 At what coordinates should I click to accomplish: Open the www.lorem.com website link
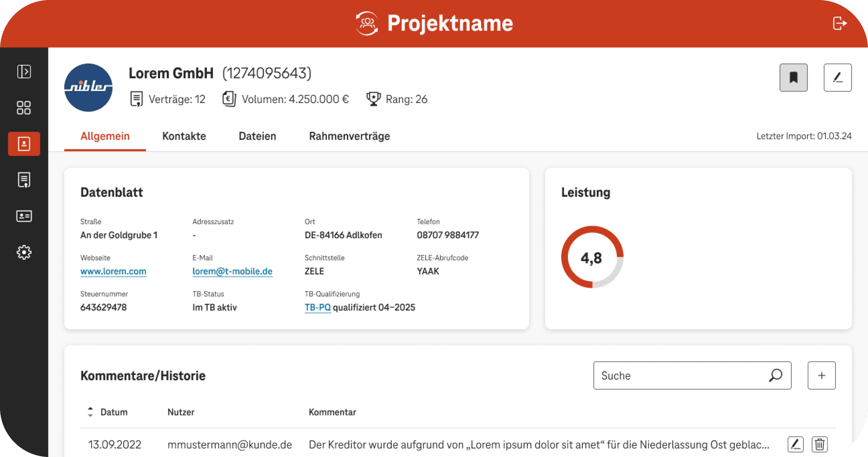pyautogui.click(x=113, y=271)
